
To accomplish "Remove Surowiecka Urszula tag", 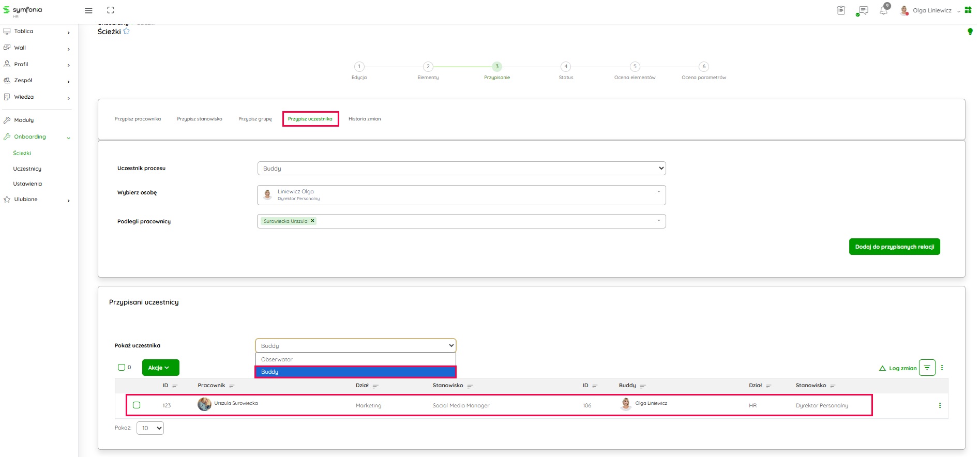I will [312, 221].
